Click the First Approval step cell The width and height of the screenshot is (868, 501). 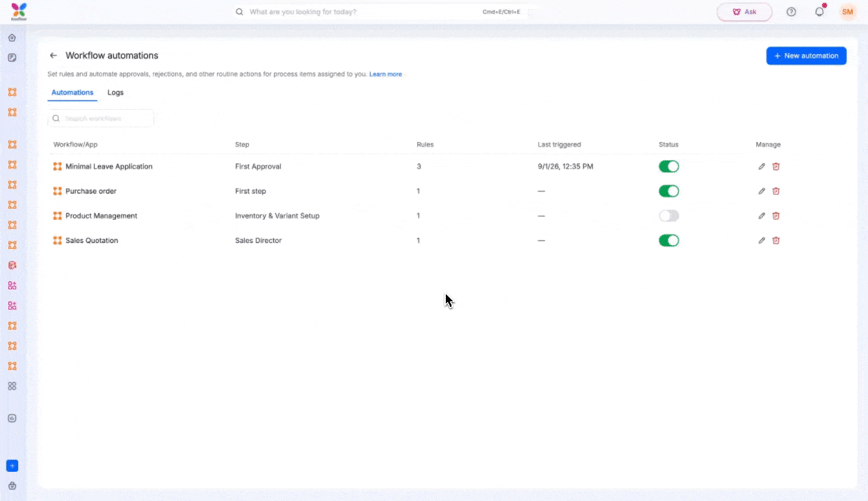(258, 166)
